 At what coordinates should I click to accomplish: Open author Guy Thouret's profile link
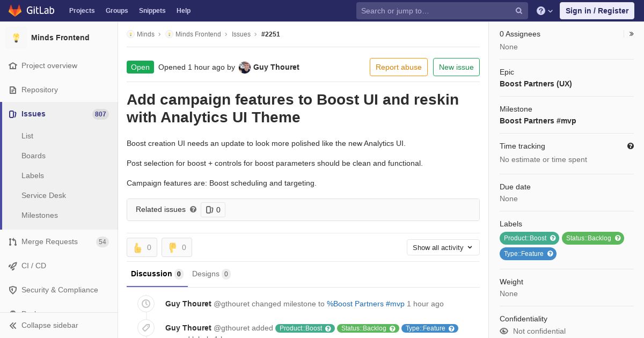[x=276, y=67]
